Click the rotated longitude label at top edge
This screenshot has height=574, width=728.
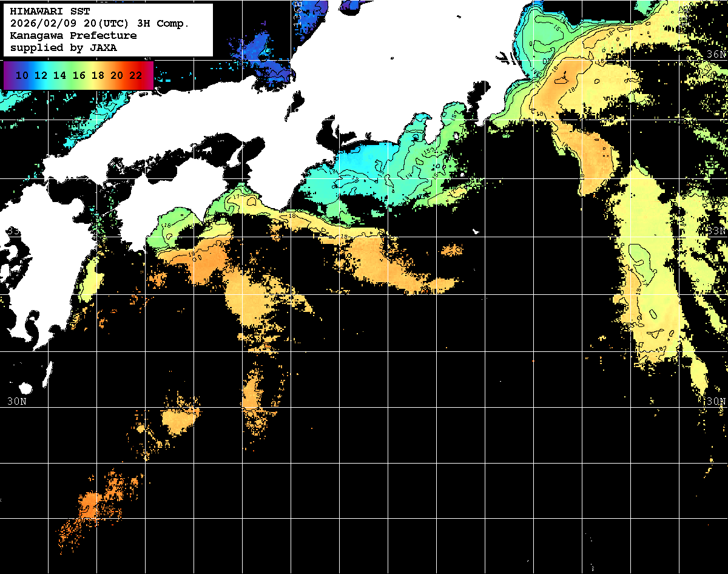[x=297, y=12]
